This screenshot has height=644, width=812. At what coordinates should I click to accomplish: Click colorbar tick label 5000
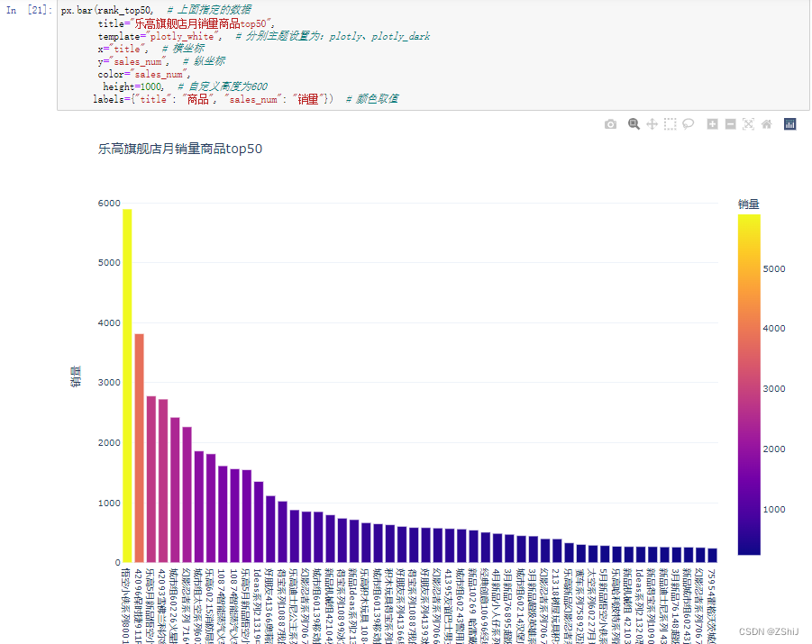coord(774,268)
